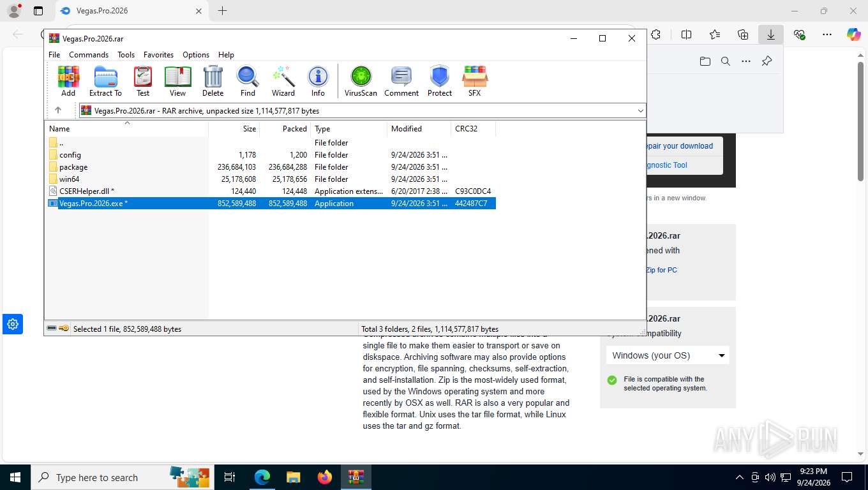Image resolution: width=868 pixels, height=490 pixels.
Task: Open the Extensions puzzle icon in Edge
Action: [655, 34]
